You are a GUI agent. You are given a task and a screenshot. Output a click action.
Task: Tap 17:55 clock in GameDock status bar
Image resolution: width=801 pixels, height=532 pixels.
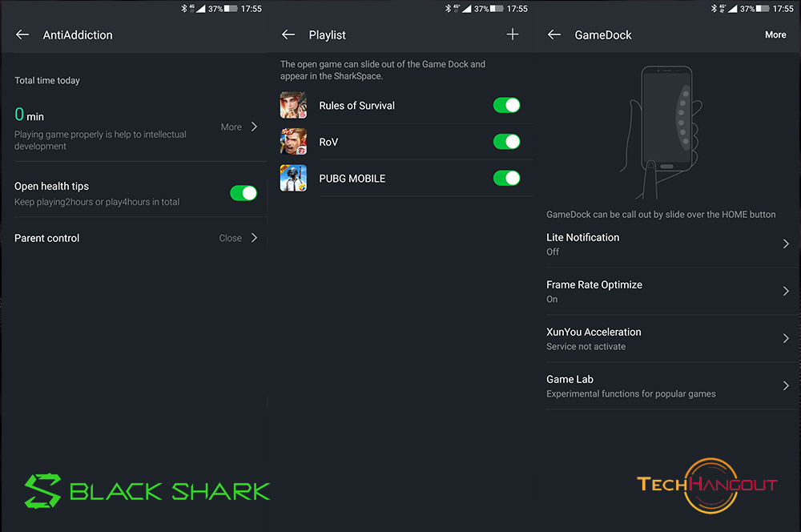pyautogui.click(x=783, y=9)
